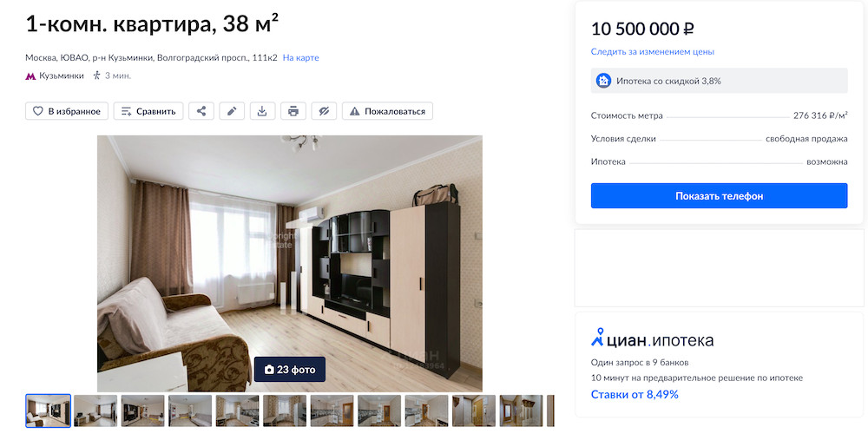Click Следить за изменением цены link
Viewport: 868px width, 447px height.
[x=652, y=51]
